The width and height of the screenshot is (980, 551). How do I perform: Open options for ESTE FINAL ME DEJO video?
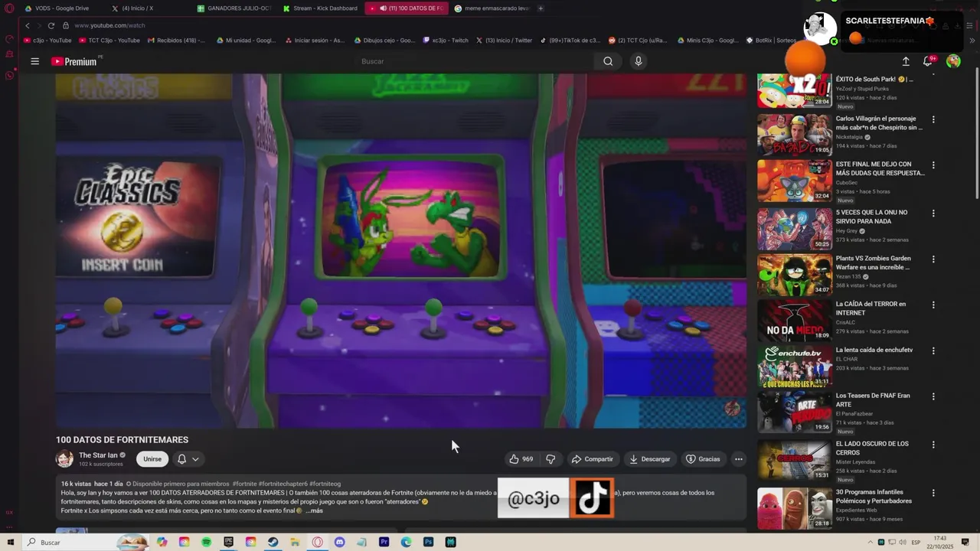click(x=933, y=165)
